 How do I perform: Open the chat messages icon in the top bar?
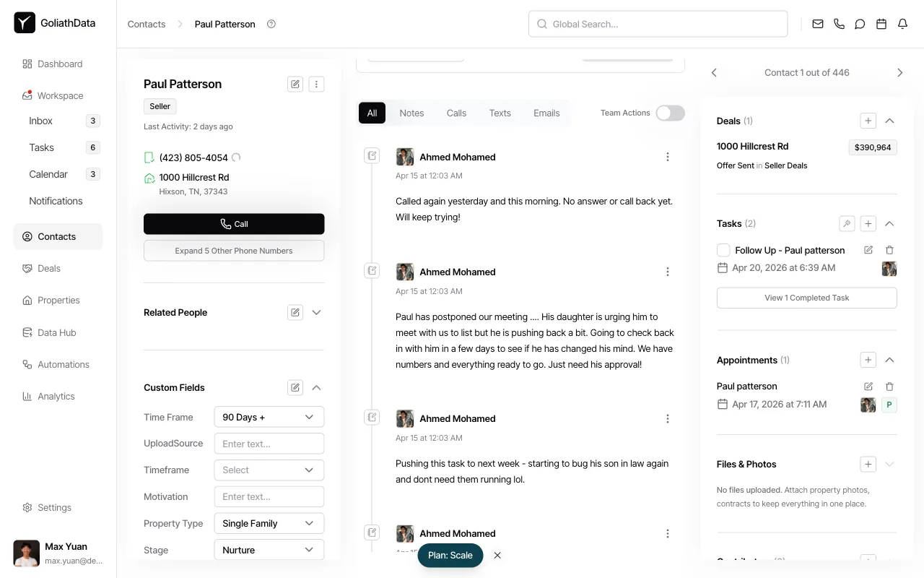click(x=860, y=24)
